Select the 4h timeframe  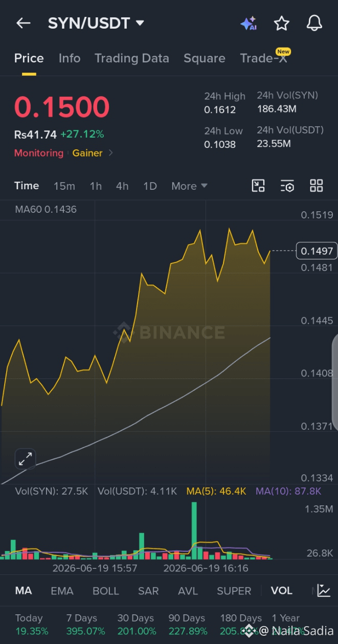[122, 186]
